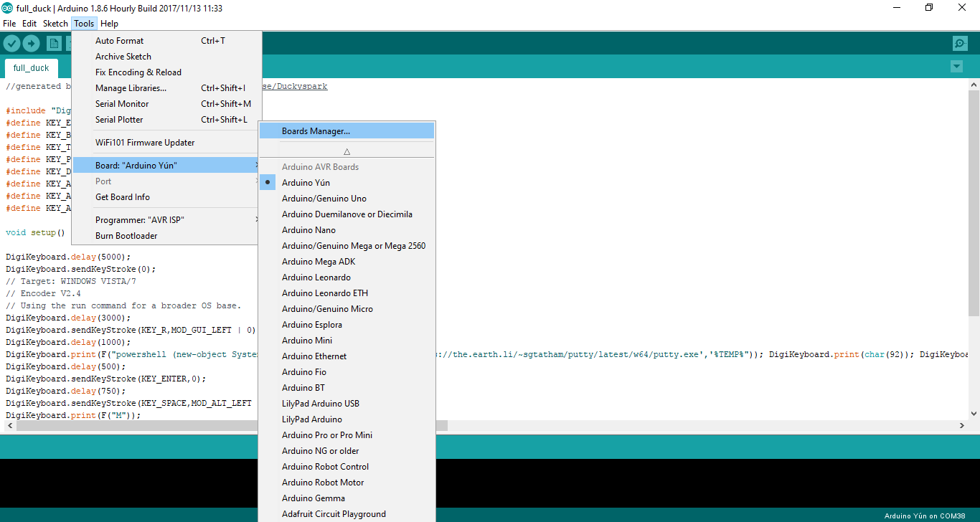The image size is (980, 522).
Task: Click the '// Target: WINDOWS VISTA/7' comment line
Action: pyautogui.click(x=71, y=281)
